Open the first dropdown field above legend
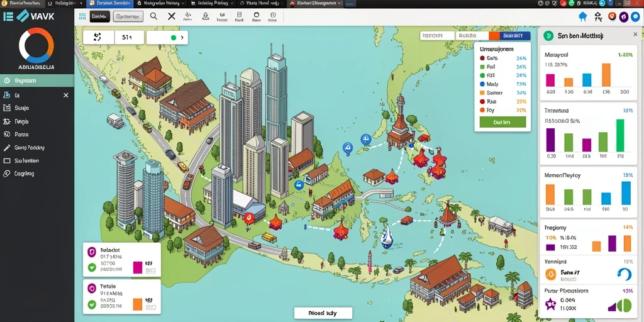This screenshot has width=644, height=322. tap(438, 36)
